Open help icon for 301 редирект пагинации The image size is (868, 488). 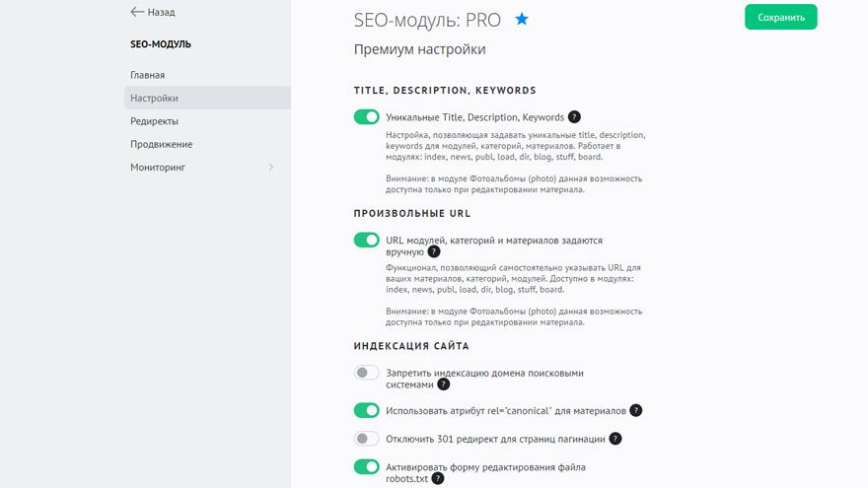[x=615, y=439]
